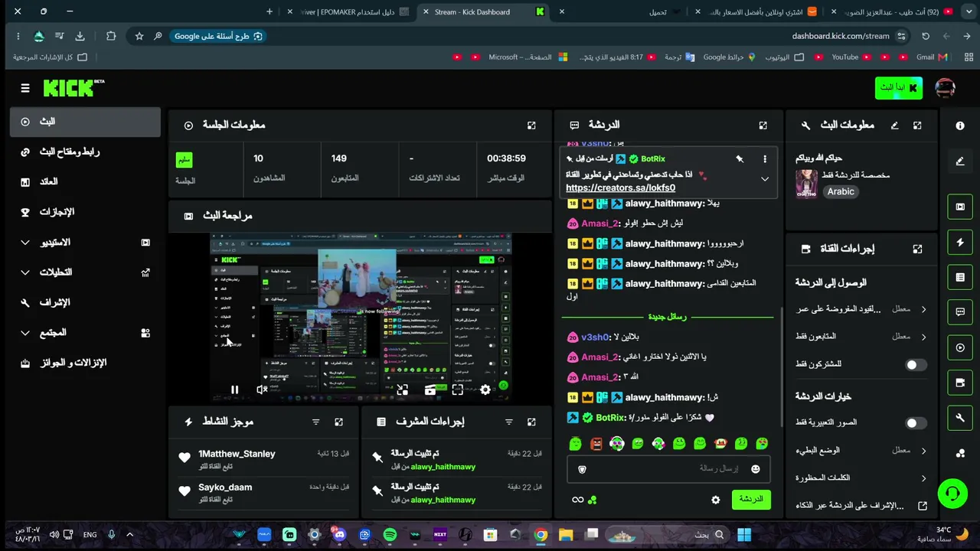This screenshot has height=551, width=980.
Task: Open the user profile avatar menu
Action: tap(945, 88)
